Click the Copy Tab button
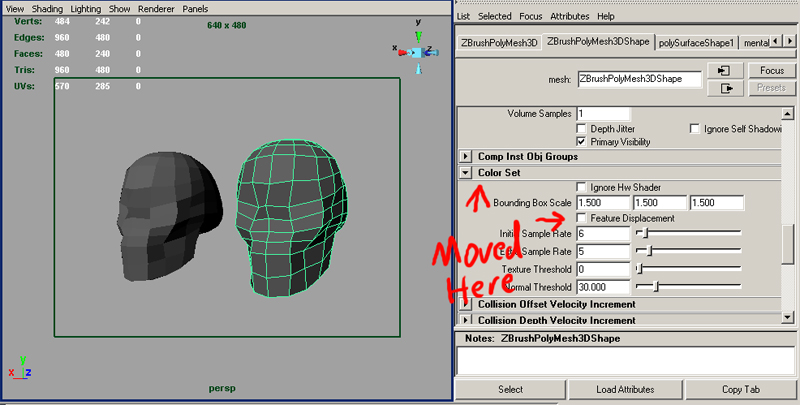 tap(741, 389)
